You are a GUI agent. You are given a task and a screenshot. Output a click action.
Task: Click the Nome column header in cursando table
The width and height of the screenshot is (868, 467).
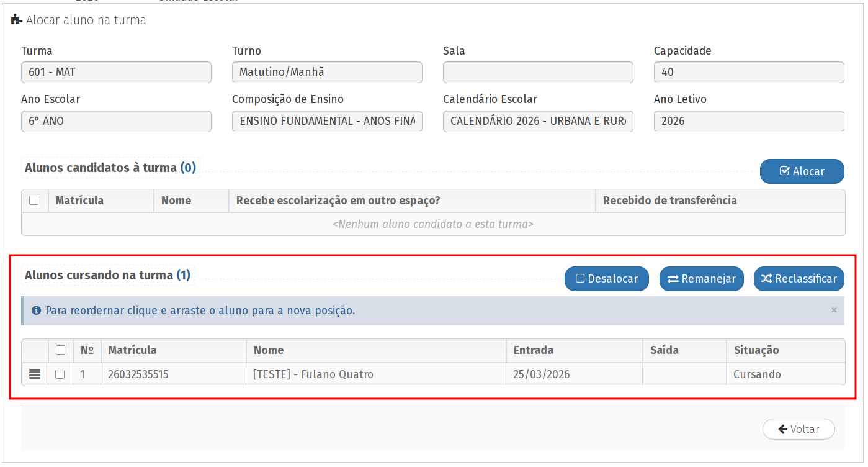click(269, 350)
